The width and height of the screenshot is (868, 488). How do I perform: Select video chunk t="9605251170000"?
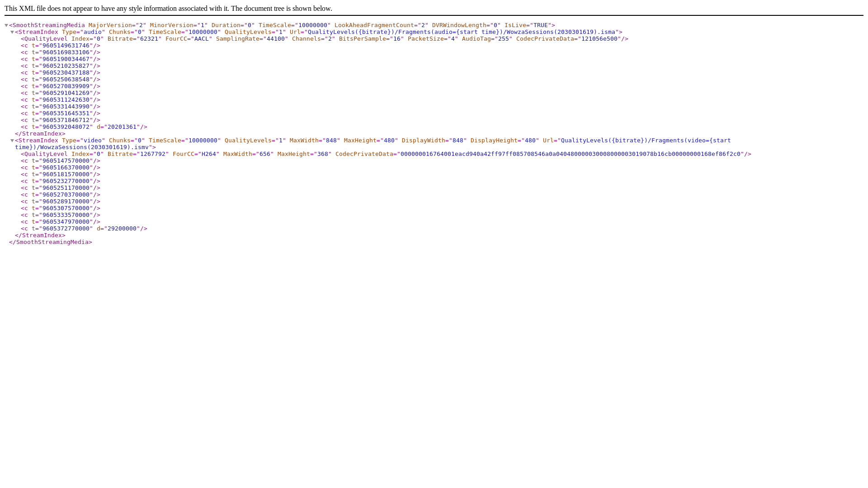pyautogui.click(x=61, y=188)
